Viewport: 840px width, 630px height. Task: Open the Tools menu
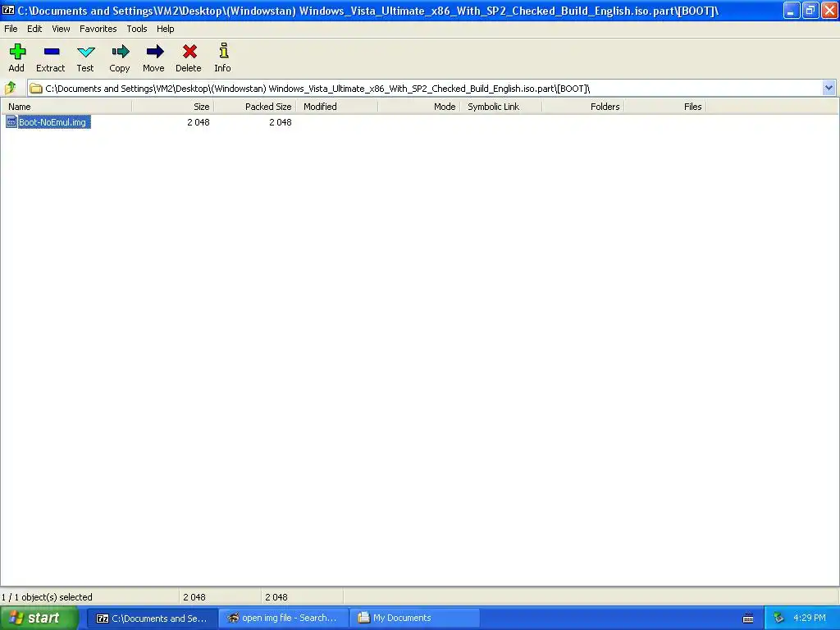click(137, 29)
